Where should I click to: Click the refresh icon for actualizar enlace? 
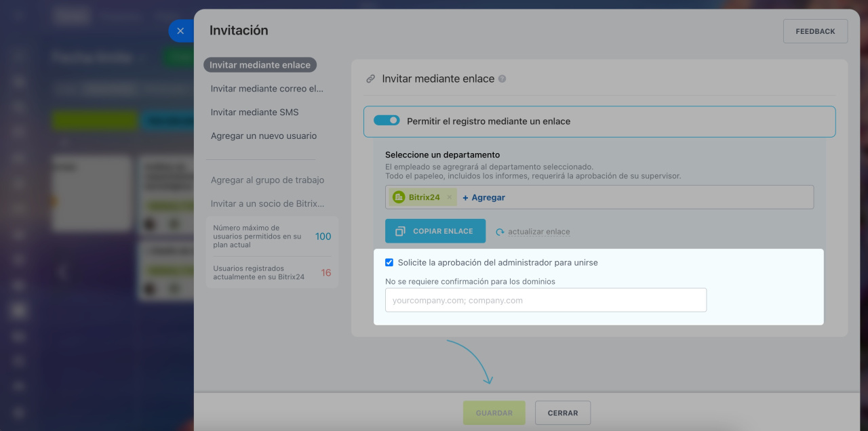coord(500,232)
